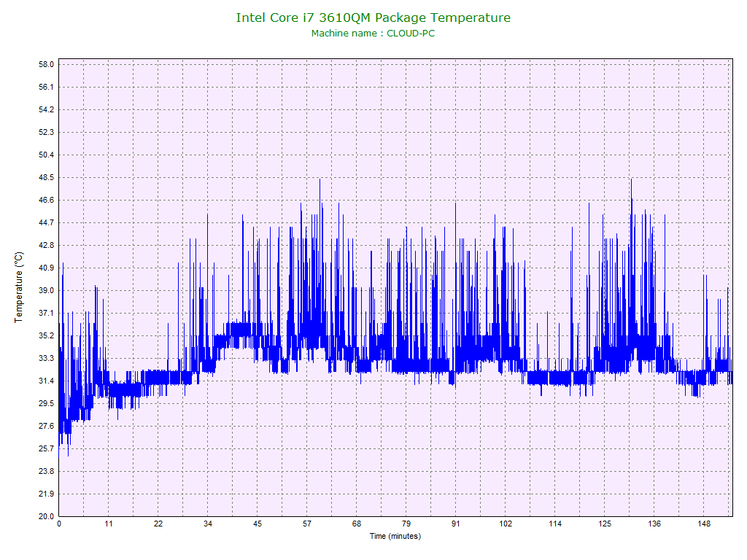The height and width of the screenshot is (560, 747).
Task: Click the 91 time-axis tick label
Action: tap(456, 524)
